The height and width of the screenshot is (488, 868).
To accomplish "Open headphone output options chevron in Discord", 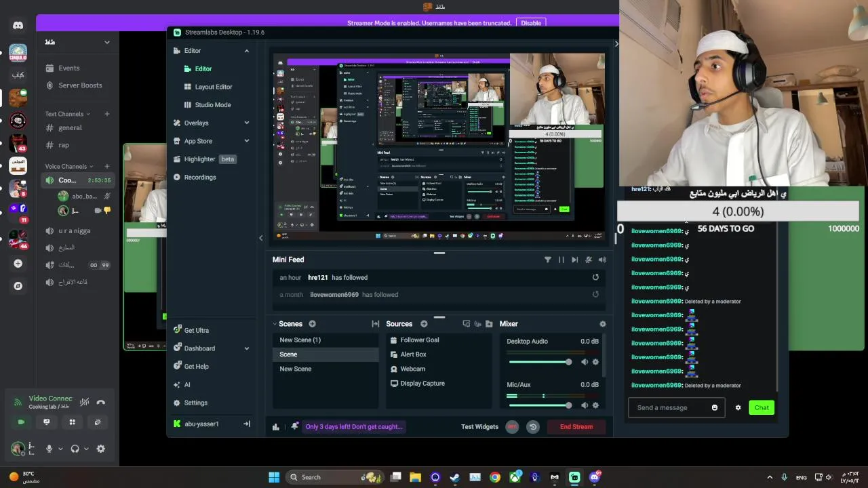I will (x=86, y=449).
